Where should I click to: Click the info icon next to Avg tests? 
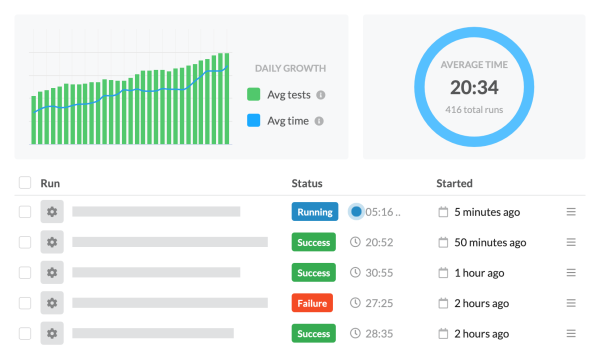pos(321,95)
